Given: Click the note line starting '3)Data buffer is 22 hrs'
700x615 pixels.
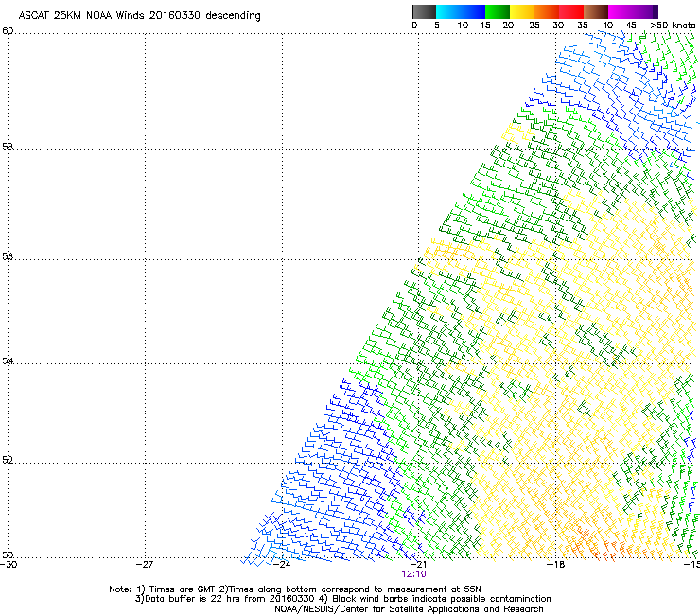Looking at the screenshot, I should point(342,599).
